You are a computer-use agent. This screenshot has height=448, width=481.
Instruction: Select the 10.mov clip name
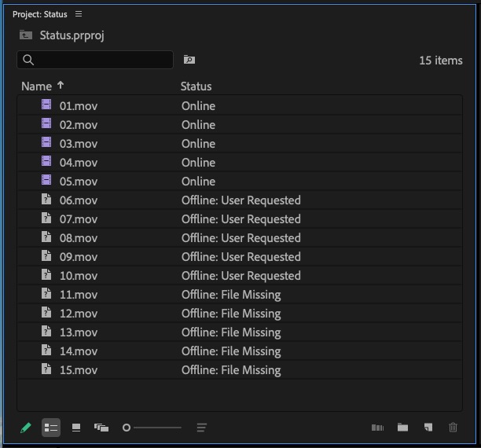click(79, 276)
